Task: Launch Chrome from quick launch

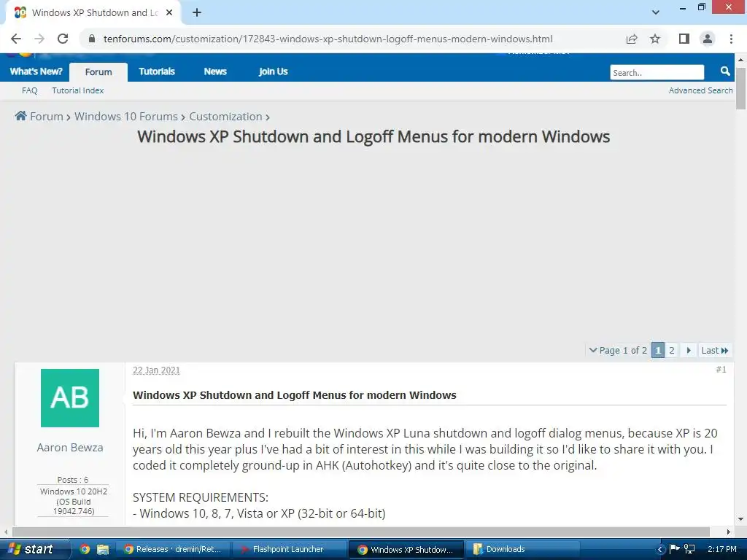Action: click(x=85, y=549)
